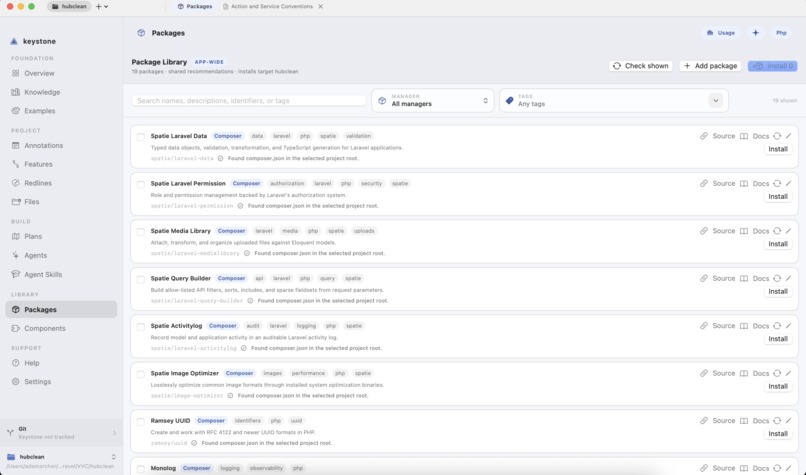The width and height of the screenshot is (806, 475).
Task: Click the APP-WIDE badge
Action: [x=209, y=62]
